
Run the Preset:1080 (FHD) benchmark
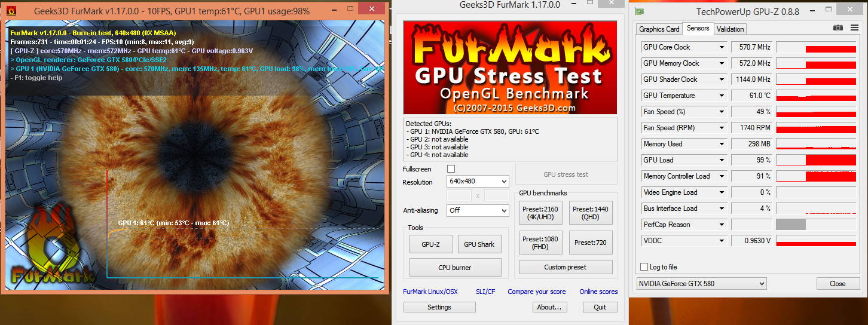click(x=540, y=243)
